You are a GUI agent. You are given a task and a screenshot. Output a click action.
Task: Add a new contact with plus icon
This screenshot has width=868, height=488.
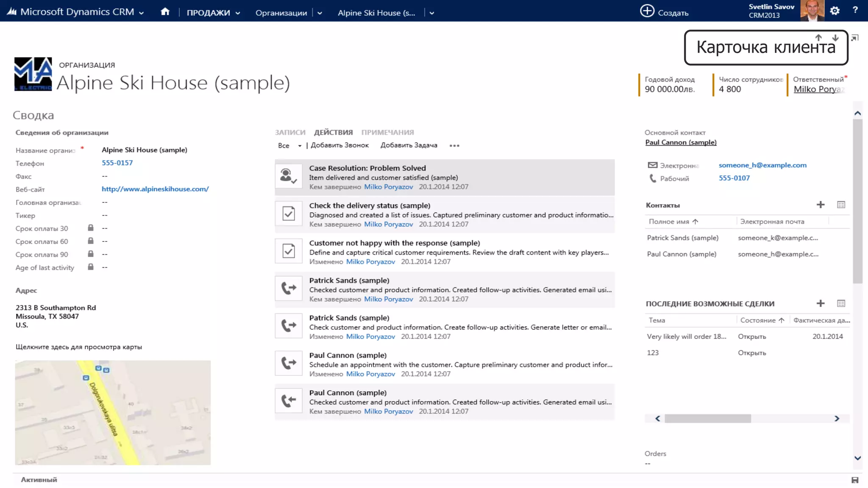821,205
